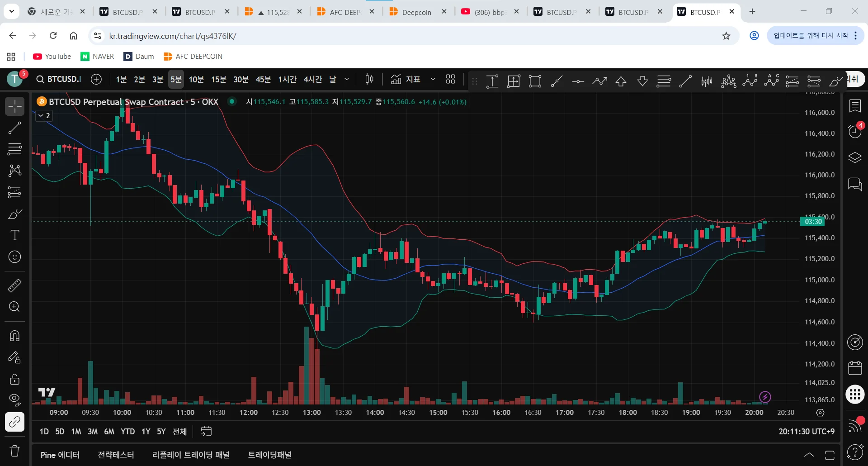Open the economic calendar panel

click(855, 368)
